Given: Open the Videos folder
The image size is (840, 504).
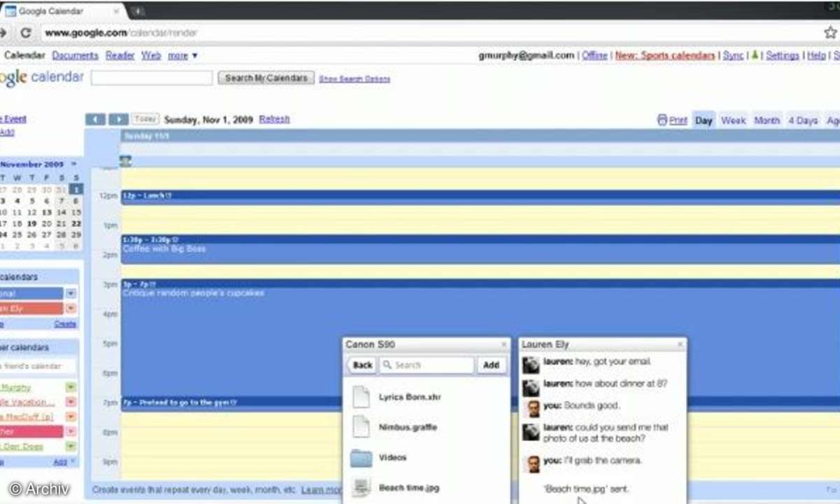Looking at the screenshot, I should tap(392, 458).
